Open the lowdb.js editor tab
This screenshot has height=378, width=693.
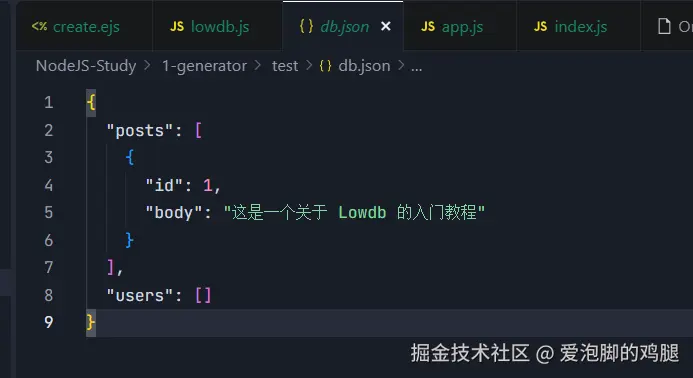pyautogui.click(x=218, y=27)
